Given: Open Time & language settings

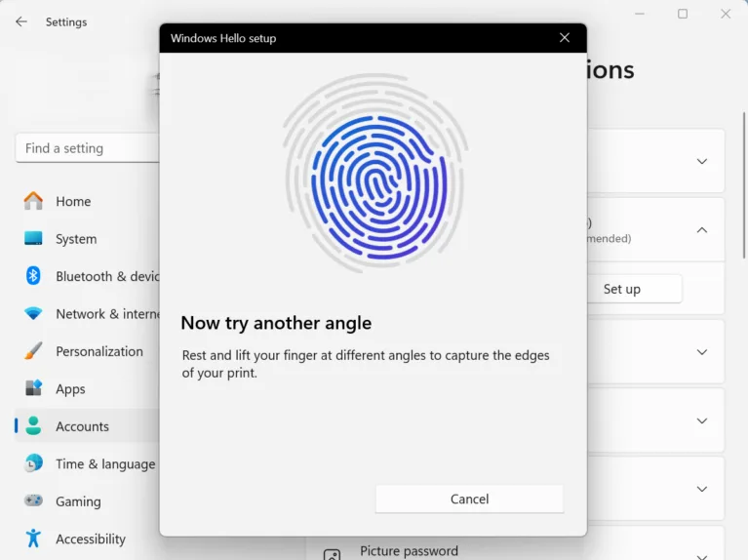Looking at the screenshot, I should (87, 463).
